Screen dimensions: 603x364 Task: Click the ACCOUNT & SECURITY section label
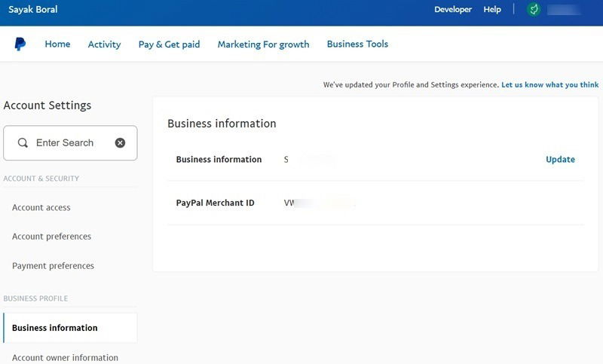pos(41,179)
